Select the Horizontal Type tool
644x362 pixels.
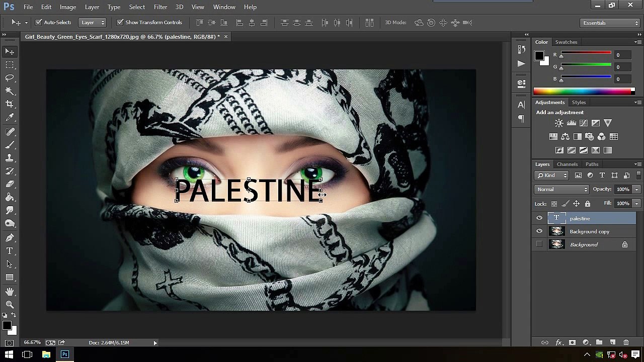10,251
